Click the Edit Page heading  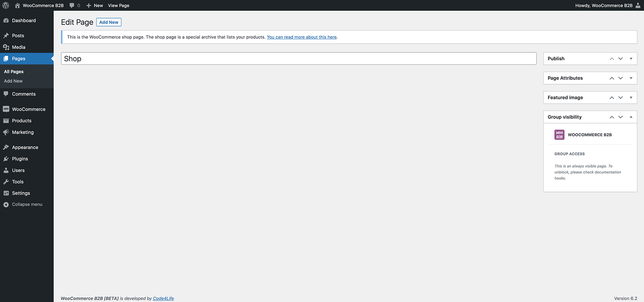(77, 22)
